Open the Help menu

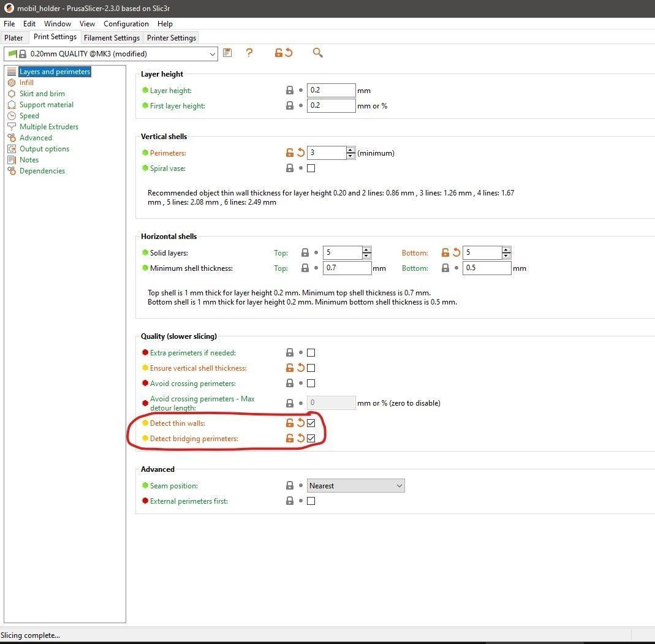pyautogui.click(x=165, y=24)
